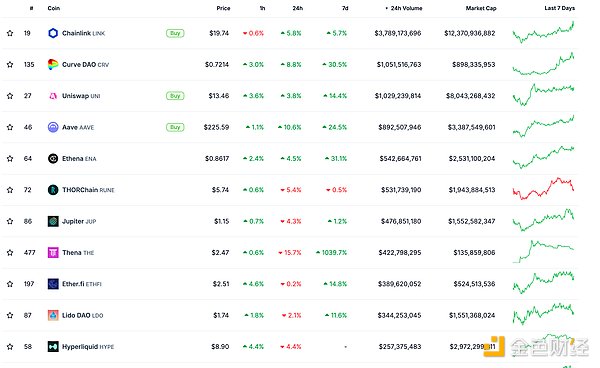Click the Buy button for Aave

175,127
